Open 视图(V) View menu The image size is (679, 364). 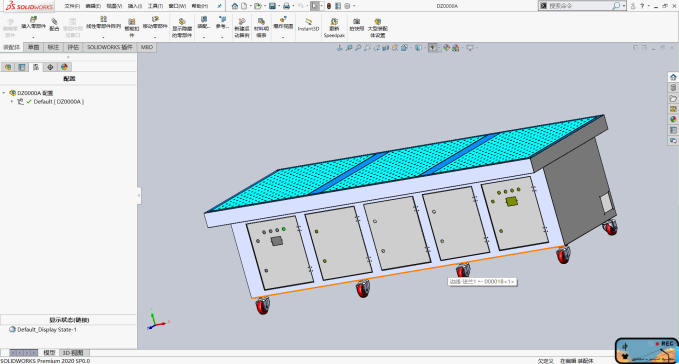114,6
